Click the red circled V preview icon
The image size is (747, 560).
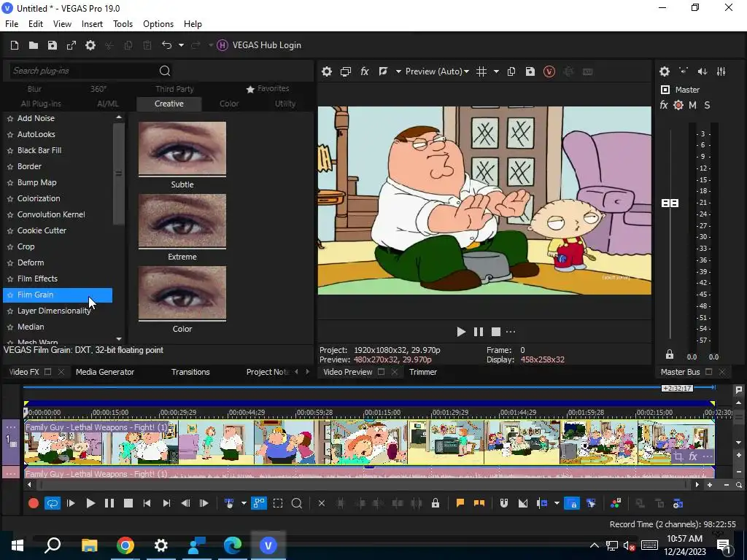549,72
